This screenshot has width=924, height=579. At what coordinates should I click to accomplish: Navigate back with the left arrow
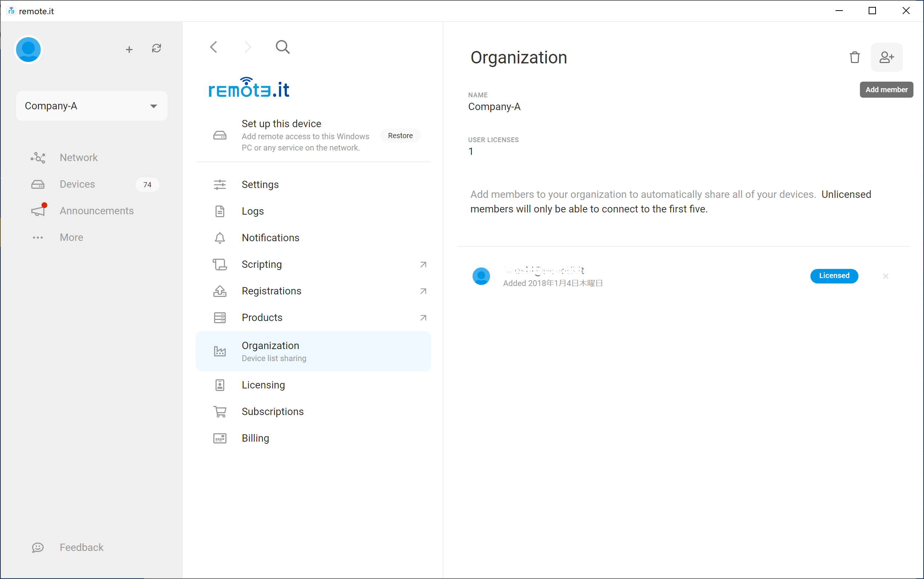pyautogui.click(x=213, y=47)
